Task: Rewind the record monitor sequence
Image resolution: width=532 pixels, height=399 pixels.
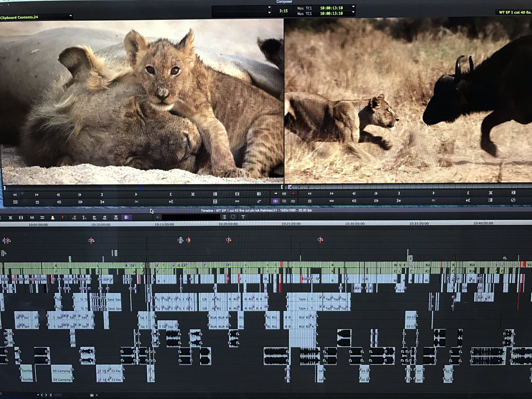Action: pyautogui.click(x=309, y=193)
